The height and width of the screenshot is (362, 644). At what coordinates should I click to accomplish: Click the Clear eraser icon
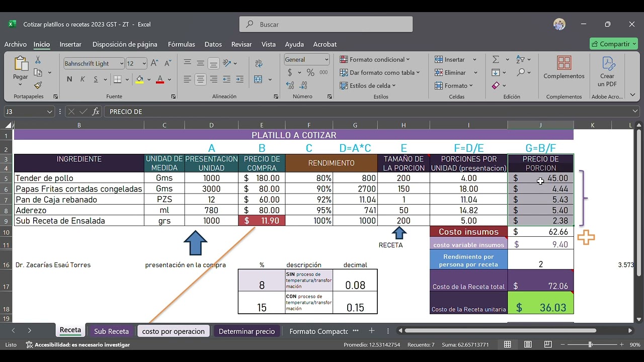coord(496,85)
